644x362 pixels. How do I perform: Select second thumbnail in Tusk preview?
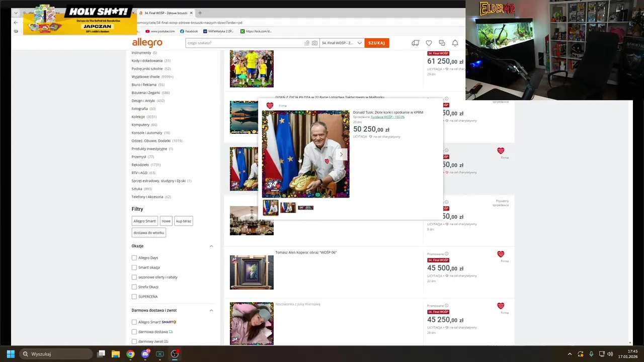point(288,208)
